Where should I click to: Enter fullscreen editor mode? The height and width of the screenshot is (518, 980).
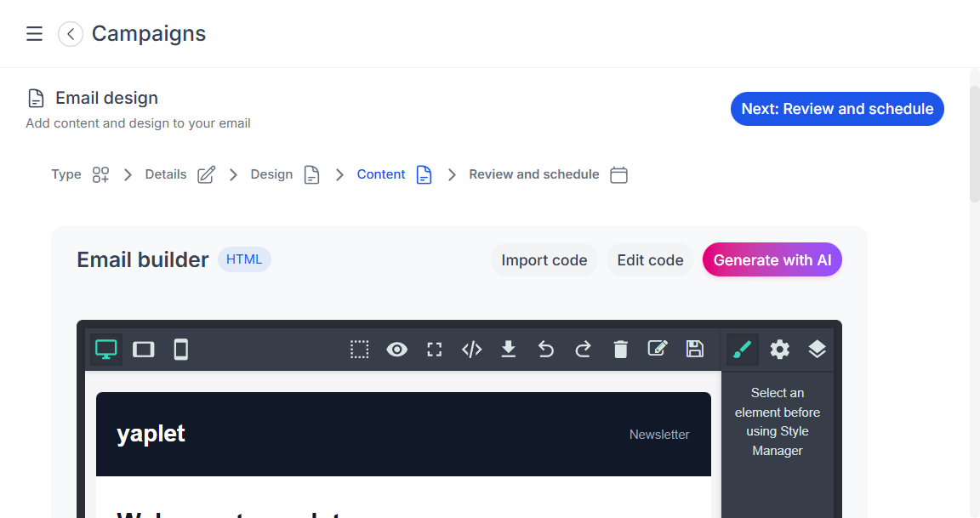[x=435, y=350]
